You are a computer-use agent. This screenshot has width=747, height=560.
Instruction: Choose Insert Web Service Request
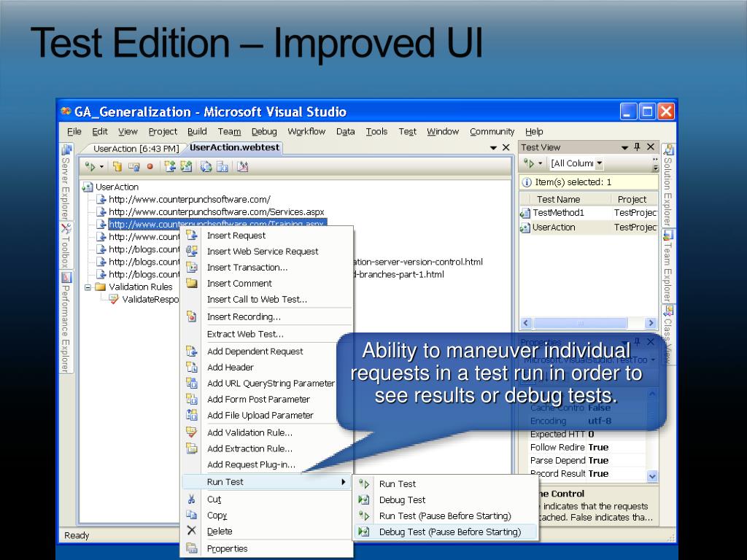tap(268, 252)
